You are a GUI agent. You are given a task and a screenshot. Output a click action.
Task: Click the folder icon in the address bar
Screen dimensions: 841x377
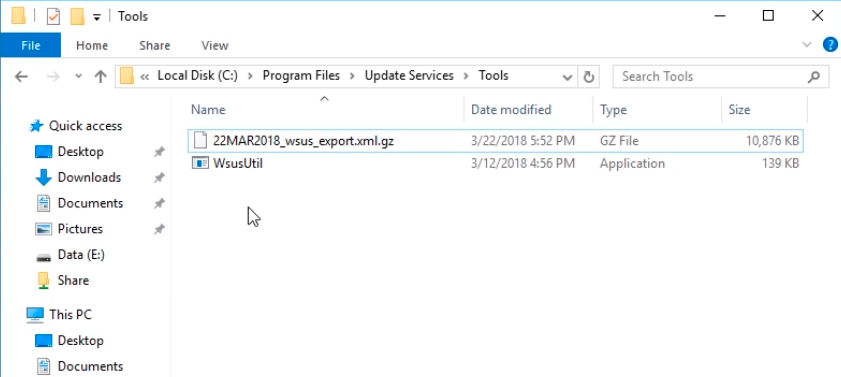pyautogui.click(x=127, y=76)
